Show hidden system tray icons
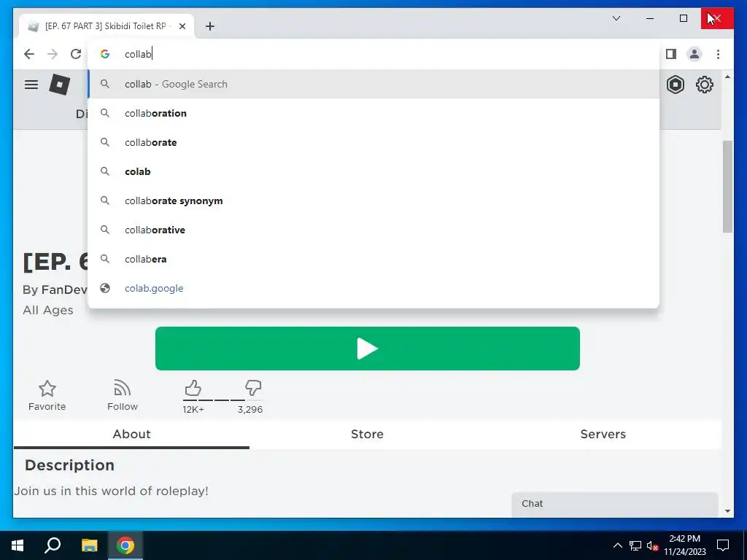 617,545
